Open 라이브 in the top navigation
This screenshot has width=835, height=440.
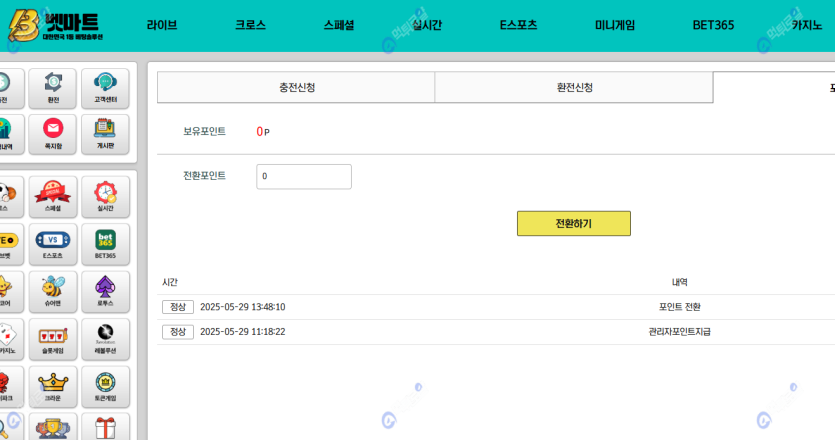coord(161,26)
